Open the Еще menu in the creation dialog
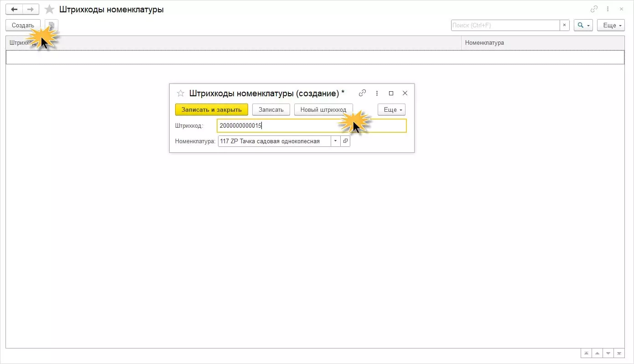The image size is (634, 364). point(392,109)
